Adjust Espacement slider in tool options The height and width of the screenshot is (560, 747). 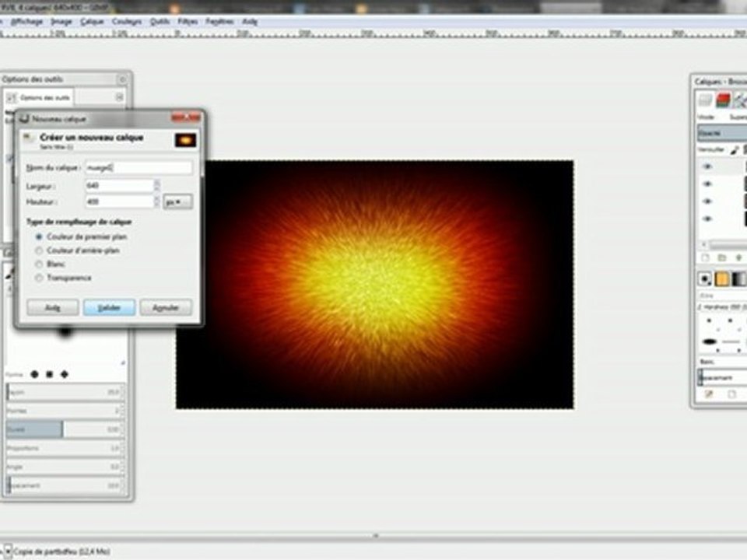(x=65, y=485)
